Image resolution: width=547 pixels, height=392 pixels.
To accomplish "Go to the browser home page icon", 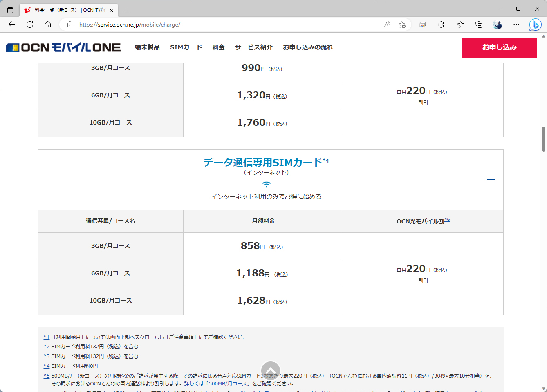I will 48,24.
